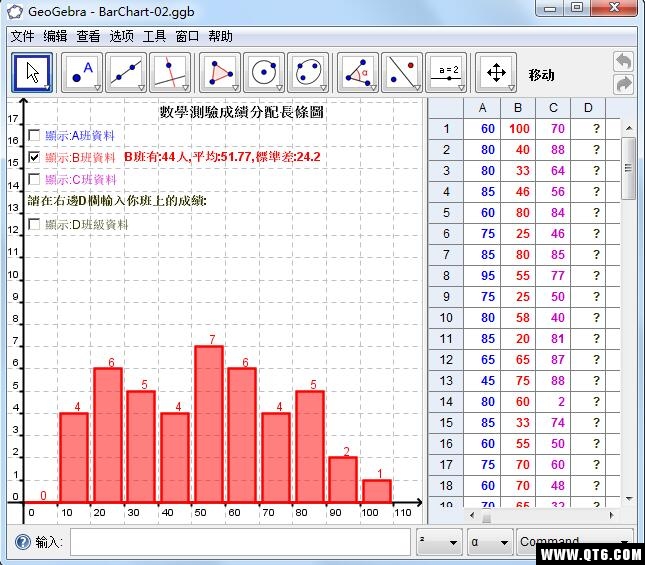Select cell B11 with value 20
The height and width of the screenshot is (565, 645).
click(518, 339)
